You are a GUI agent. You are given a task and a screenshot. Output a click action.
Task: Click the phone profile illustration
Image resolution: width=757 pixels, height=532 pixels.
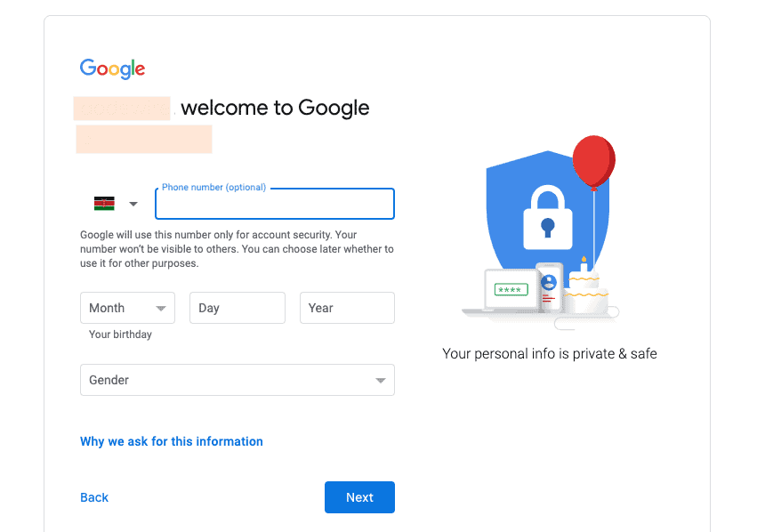549,286
